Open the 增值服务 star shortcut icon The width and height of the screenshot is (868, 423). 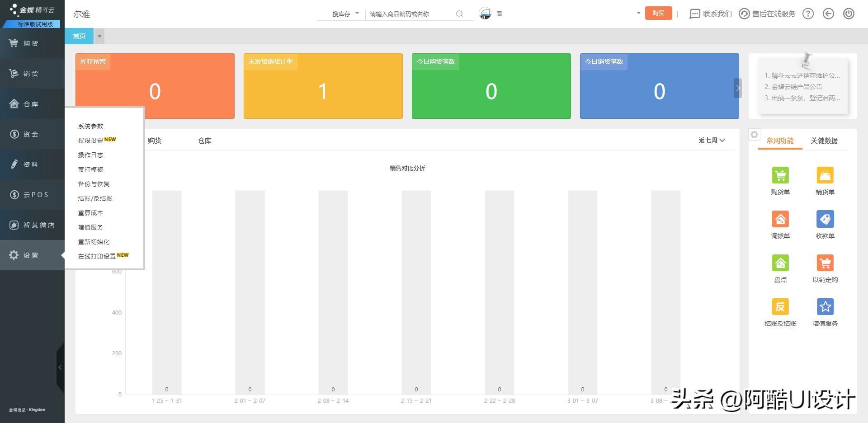click(825, 307)
